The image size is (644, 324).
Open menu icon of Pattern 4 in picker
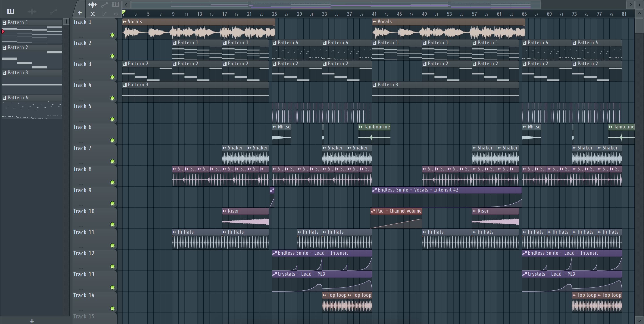tap(4, 98)
